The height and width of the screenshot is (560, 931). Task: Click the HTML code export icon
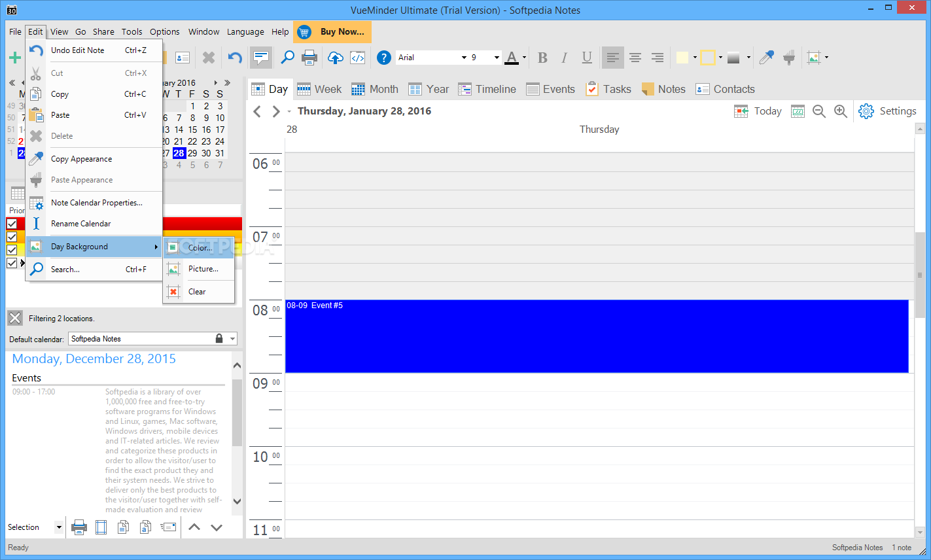click(x=358, y=58)
